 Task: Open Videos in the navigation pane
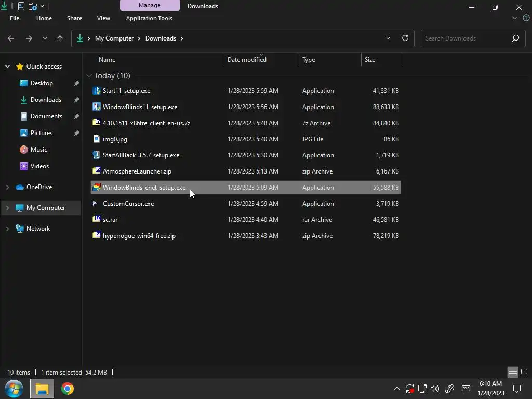coord(39,166)
